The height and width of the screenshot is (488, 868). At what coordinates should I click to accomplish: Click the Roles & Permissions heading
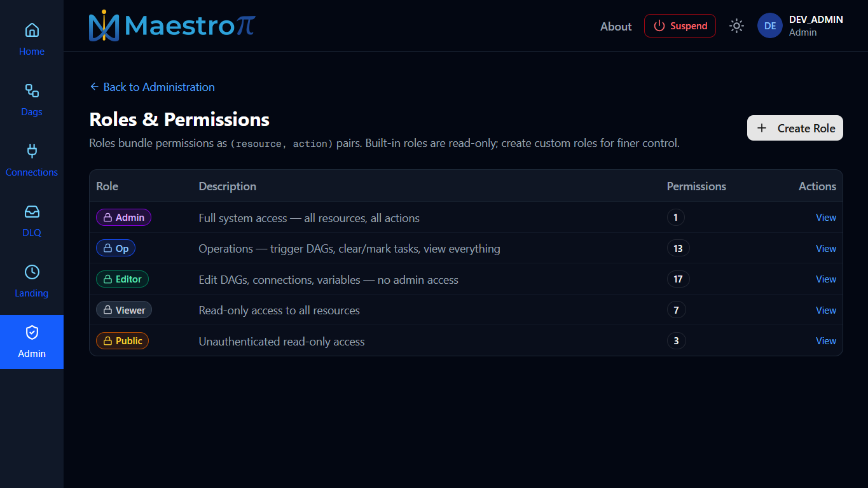point(179,120)
